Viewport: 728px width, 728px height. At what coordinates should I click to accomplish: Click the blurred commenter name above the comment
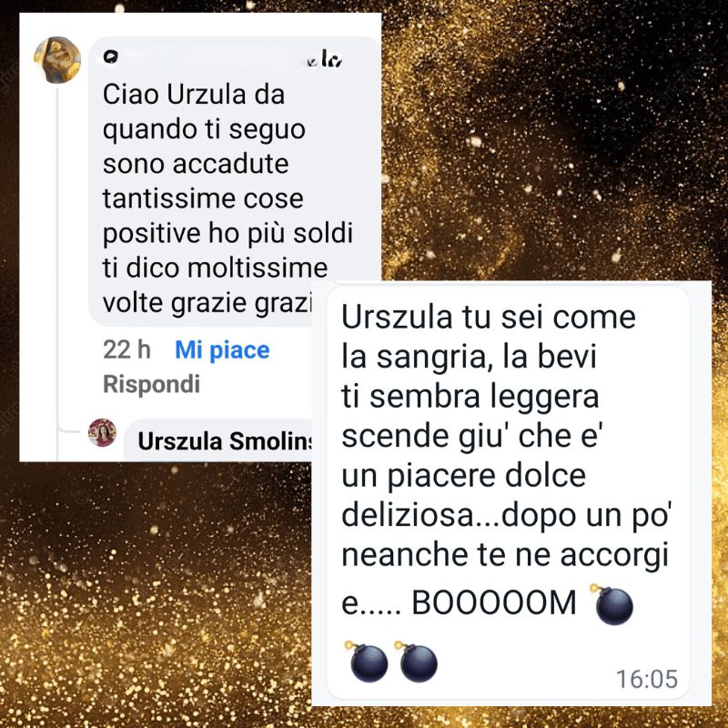pos(222,58)
